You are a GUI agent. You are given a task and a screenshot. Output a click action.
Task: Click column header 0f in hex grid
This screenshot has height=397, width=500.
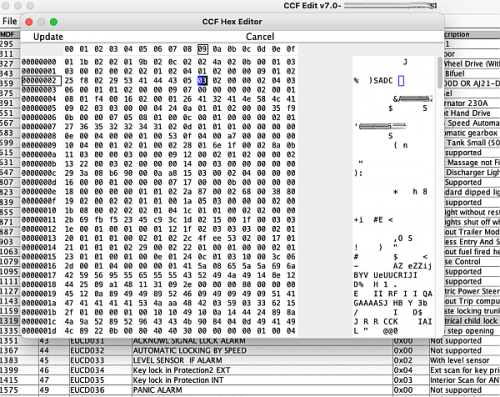click(x=291, y=49)
